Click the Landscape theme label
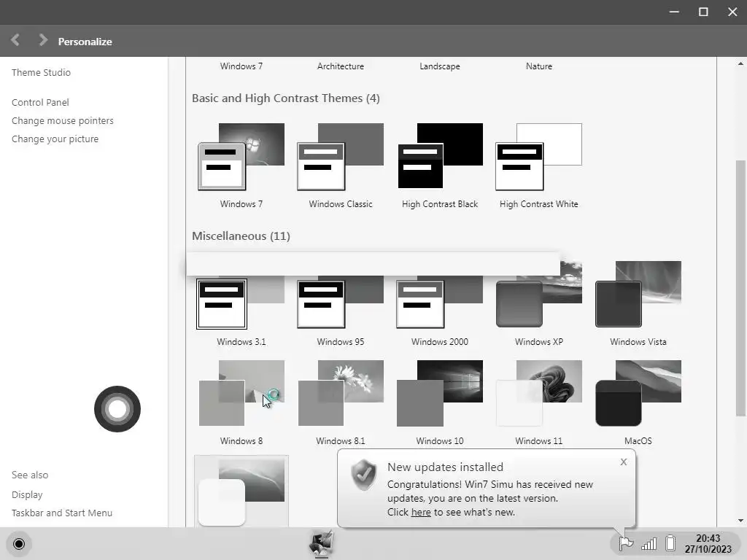 tap(440, 66)
